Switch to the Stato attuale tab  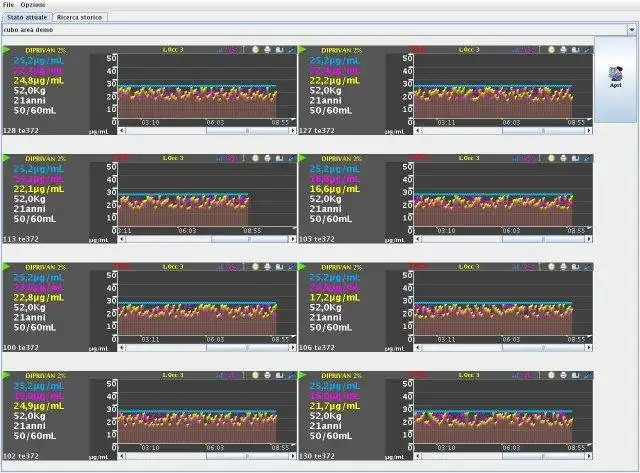click(x=27, y=18)
